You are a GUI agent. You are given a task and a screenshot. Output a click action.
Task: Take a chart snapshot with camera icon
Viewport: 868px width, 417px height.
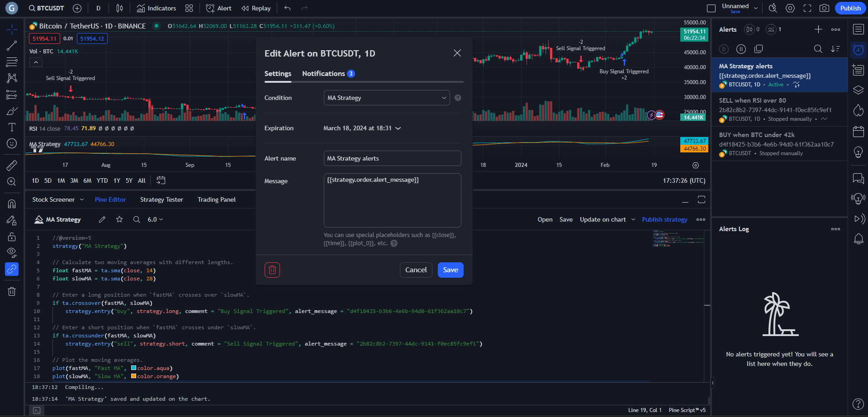825,8
